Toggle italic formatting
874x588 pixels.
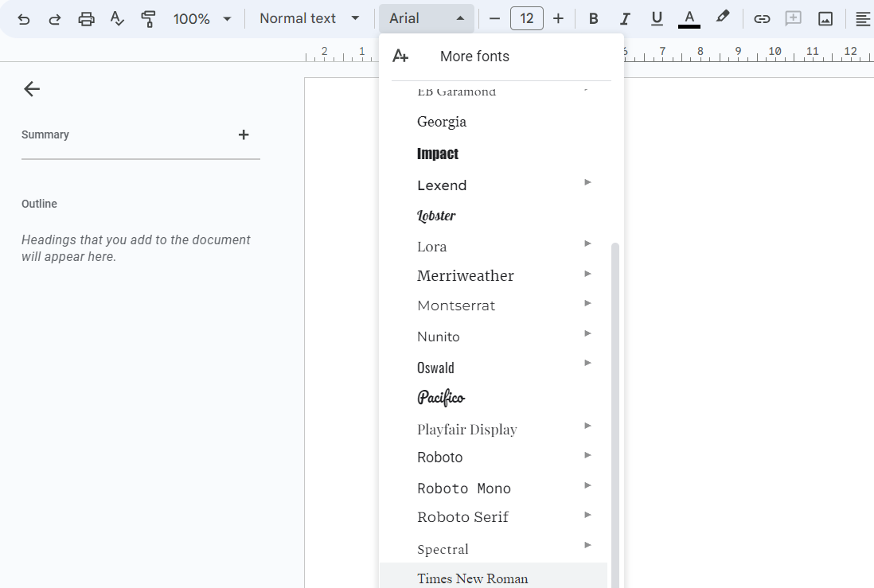pyautogui.click(x=625, y=18)
